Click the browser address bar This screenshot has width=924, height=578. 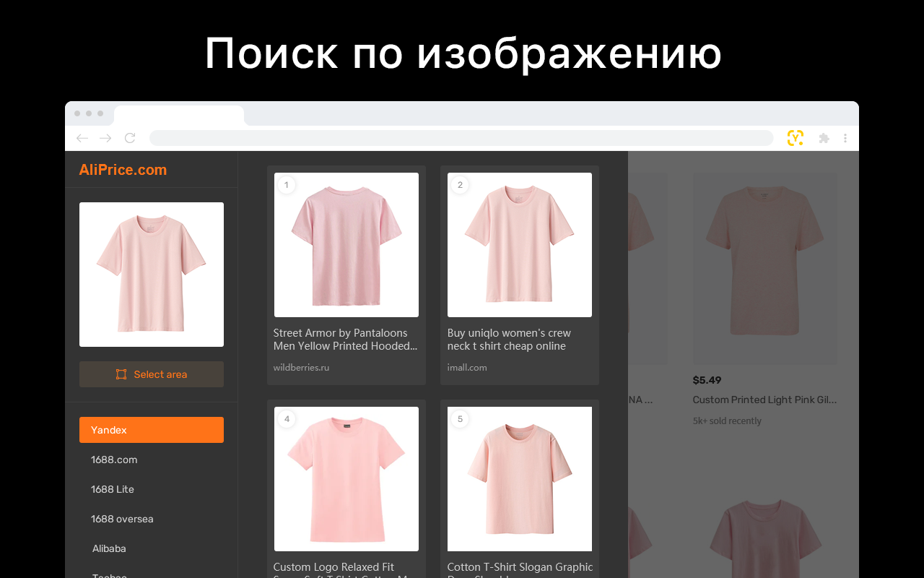click(x=461, y=138)
